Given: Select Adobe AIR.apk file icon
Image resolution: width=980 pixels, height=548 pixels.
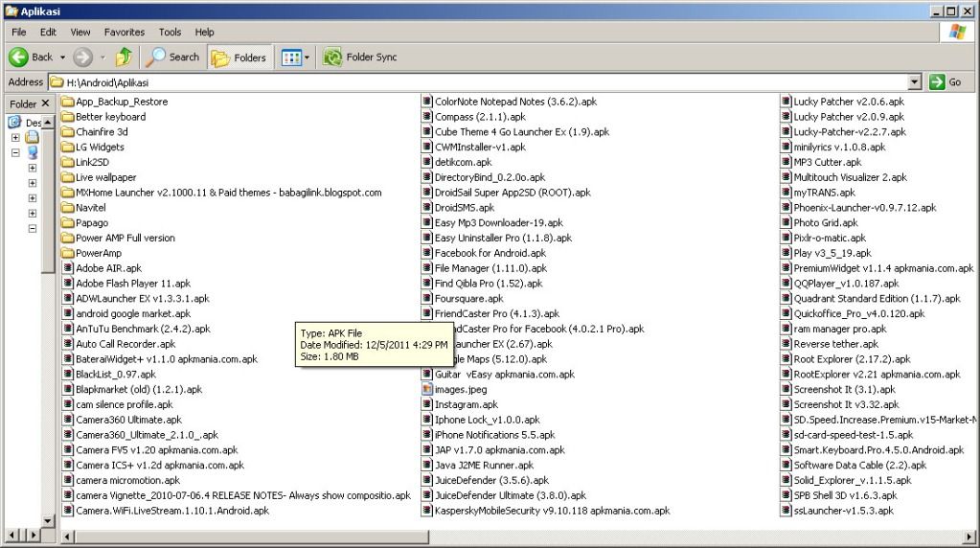Looking at the screenshot, I should click(68, 268).
